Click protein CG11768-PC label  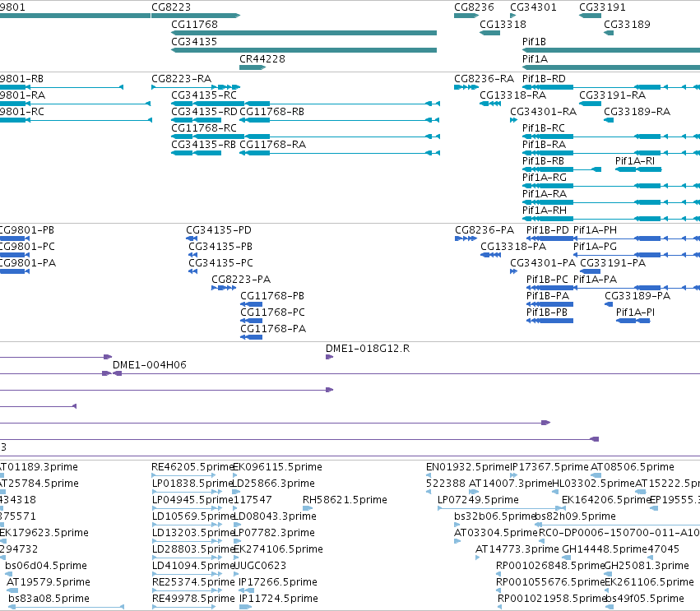(273, 312)
